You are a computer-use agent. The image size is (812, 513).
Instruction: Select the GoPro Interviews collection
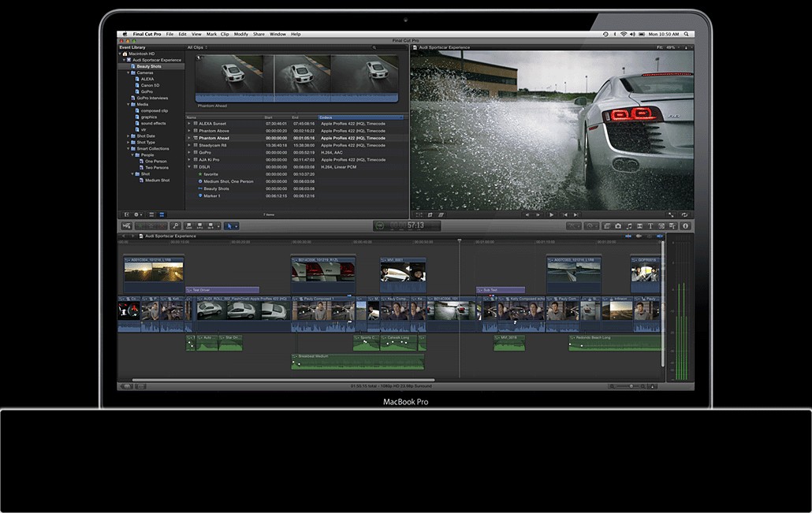click(152, 98)
